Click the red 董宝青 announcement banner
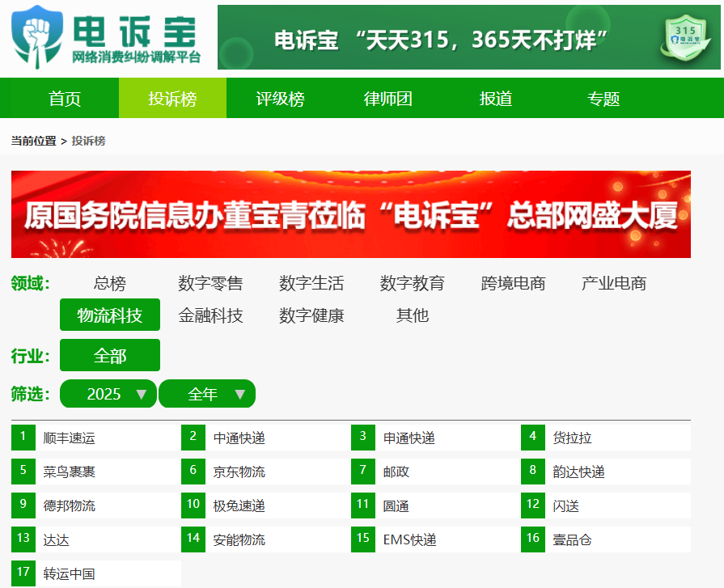 350,214
